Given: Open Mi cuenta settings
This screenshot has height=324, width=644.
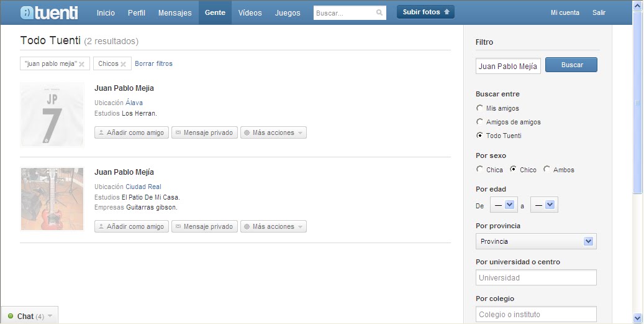Looking at the screenshot, I should click(565, 12).
